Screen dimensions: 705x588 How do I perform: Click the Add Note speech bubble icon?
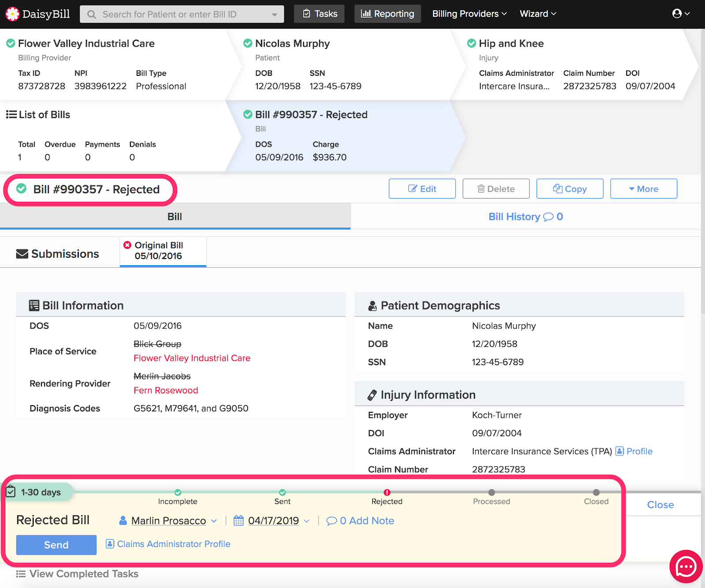331,521
